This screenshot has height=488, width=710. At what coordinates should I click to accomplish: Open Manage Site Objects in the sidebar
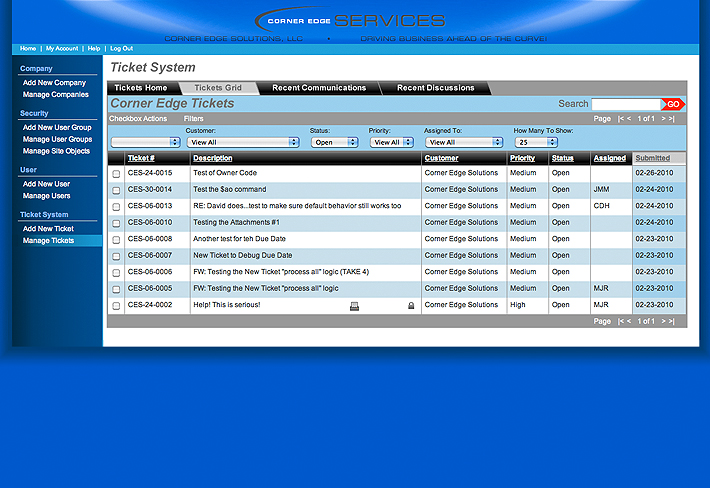(56, 151)
